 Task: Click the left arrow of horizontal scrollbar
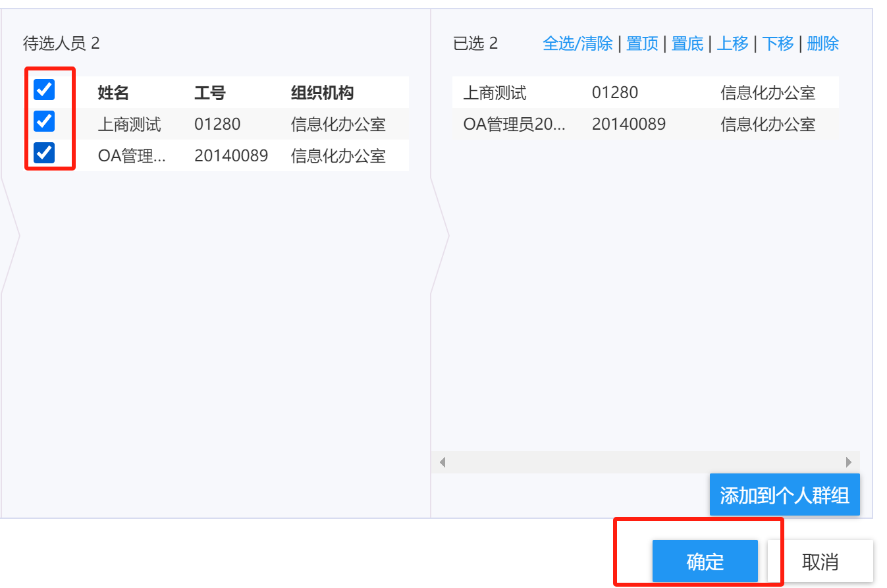pyautogui.click(x=443, y=462)
